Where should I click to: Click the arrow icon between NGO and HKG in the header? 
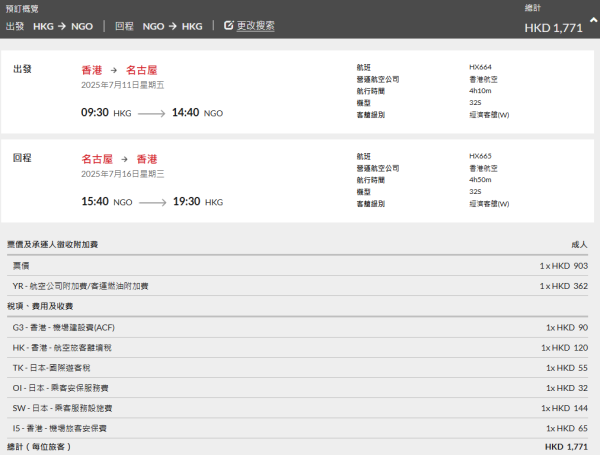pyautogui.click(x=173, y=26)
